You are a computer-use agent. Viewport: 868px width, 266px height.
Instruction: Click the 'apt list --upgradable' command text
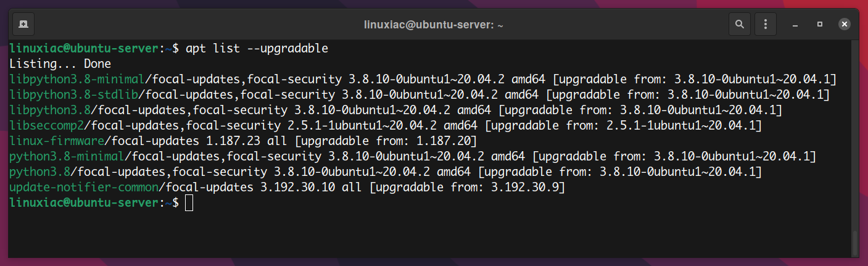(257, 48)
